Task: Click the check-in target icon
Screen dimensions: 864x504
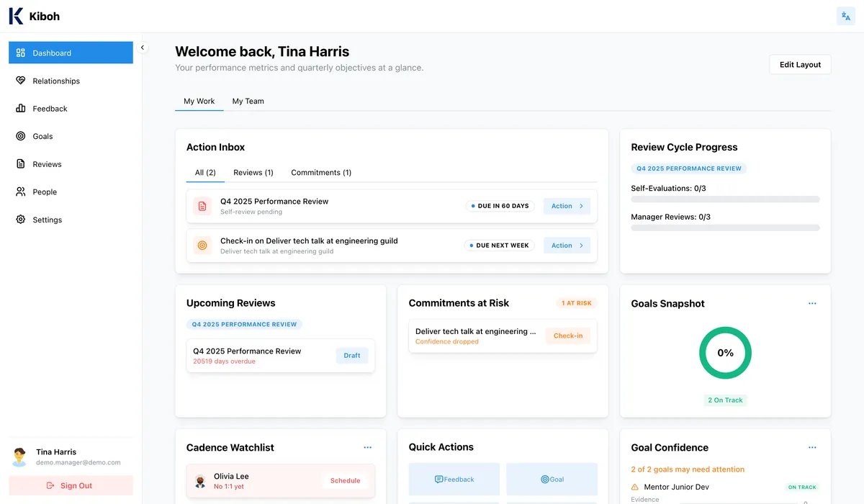Action: pyautogui.click(x=202, y=246)
